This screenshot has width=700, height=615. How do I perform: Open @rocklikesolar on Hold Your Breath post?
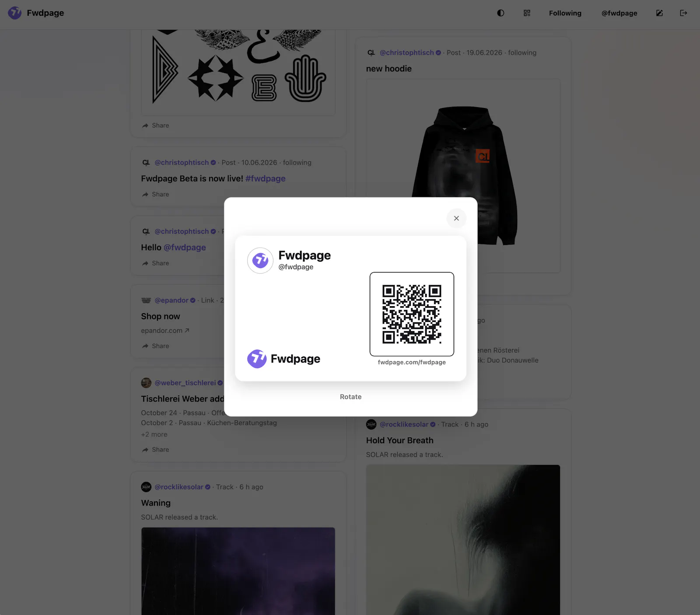pos(404,424)
